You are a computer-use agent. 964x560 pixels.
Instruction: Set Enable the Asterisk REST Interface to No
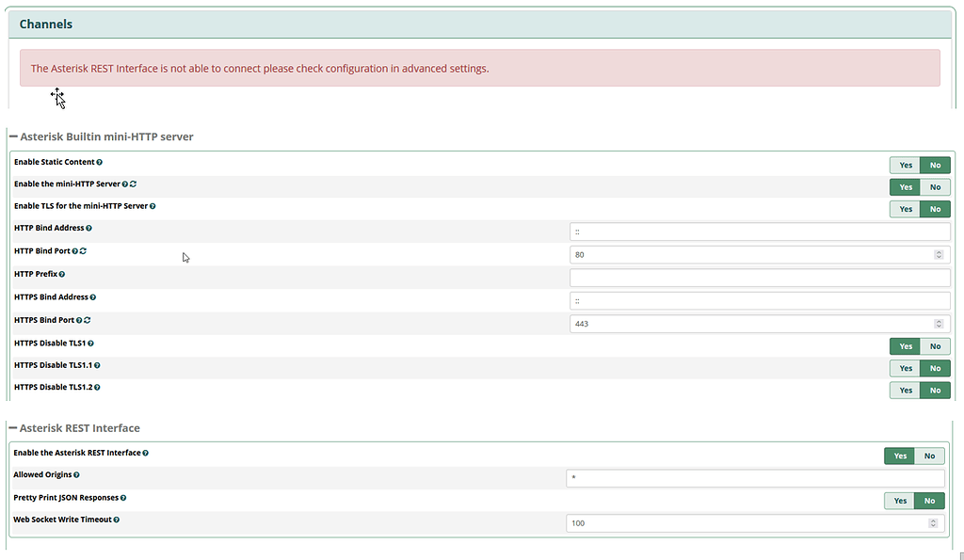929,456
